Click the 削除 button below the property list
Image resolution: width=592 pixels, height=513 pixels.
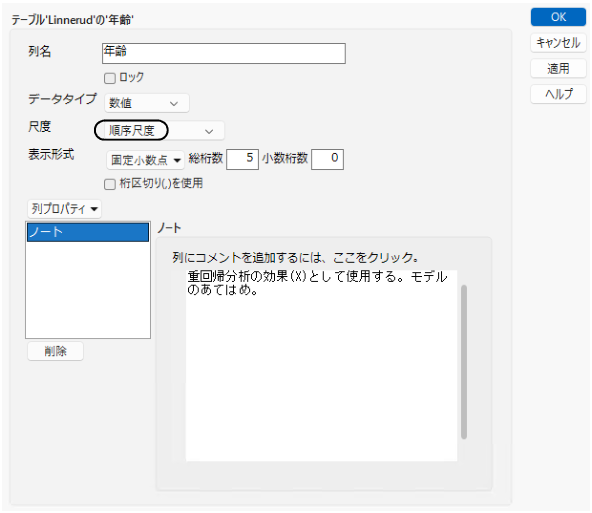click(x=56, y=351)
